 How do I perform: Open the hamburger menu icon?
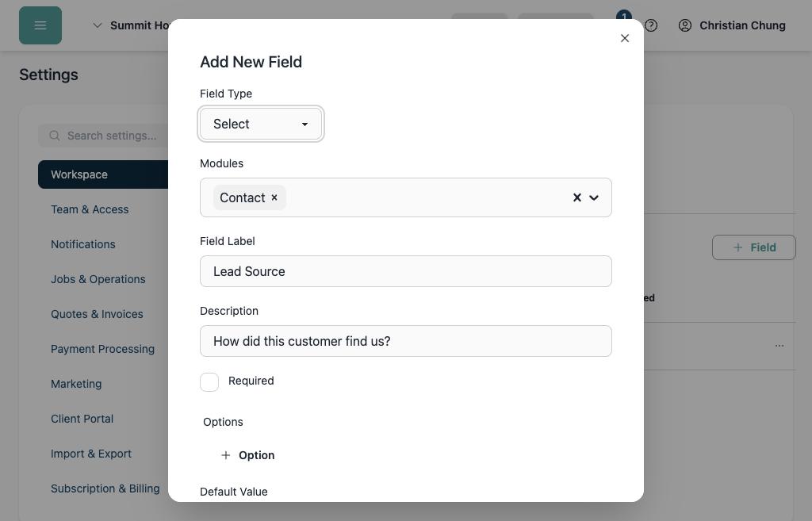tap(40, 25)
